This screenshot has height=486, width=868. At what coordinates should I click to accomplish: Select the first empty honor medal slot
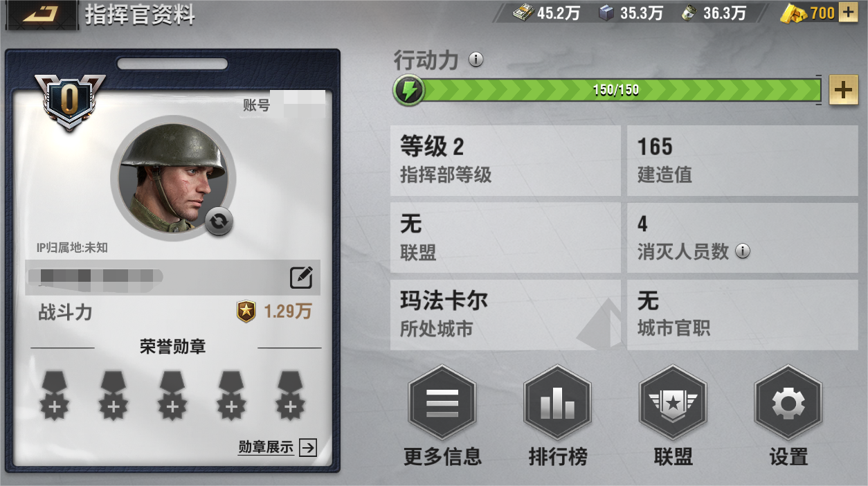(54, 395)
